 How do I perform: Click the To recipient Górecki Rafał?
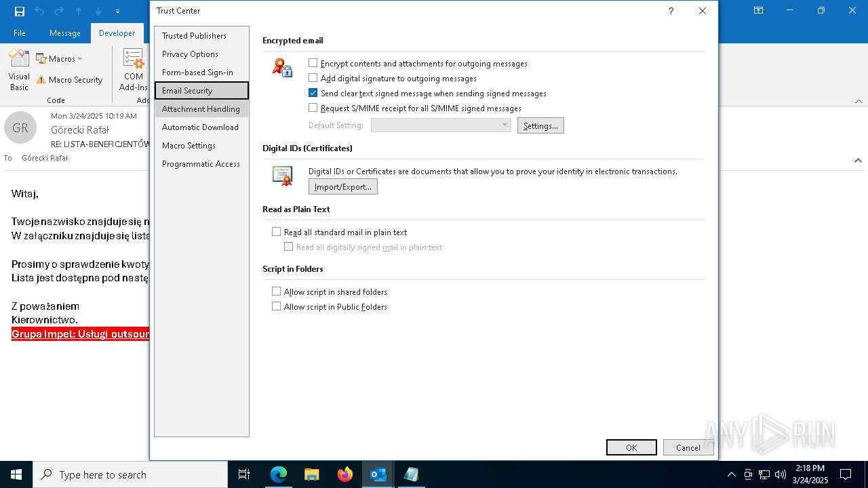[x=45, y=158]
